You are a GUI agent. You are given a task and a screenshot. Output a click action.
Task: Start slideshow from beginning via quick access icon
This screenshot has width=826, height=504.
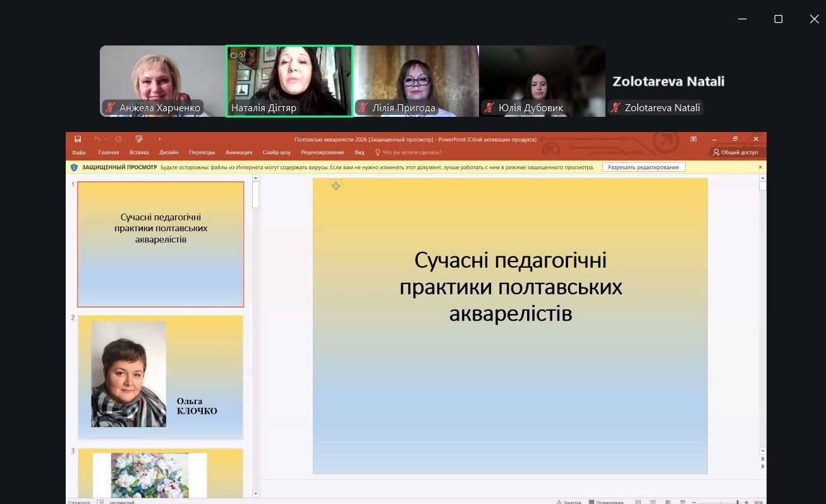[139, 139]
